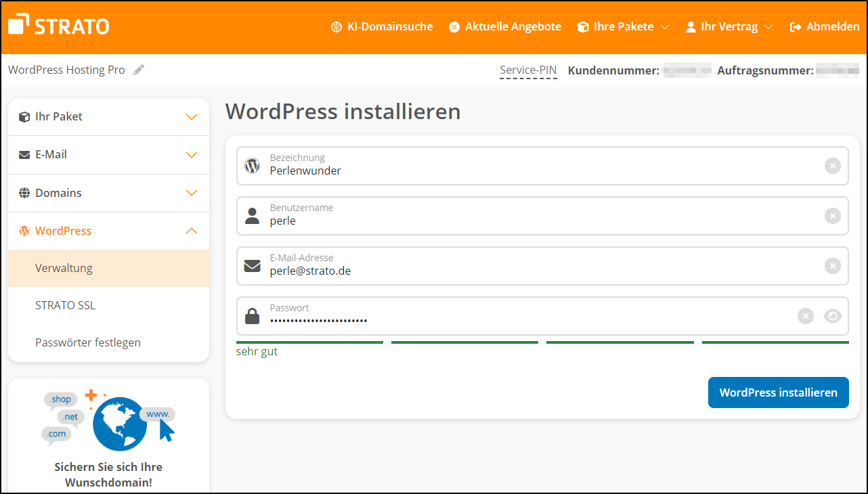Edit package name with pencil icon
This screenshot has height=494, width=868.
click(139, 70)
